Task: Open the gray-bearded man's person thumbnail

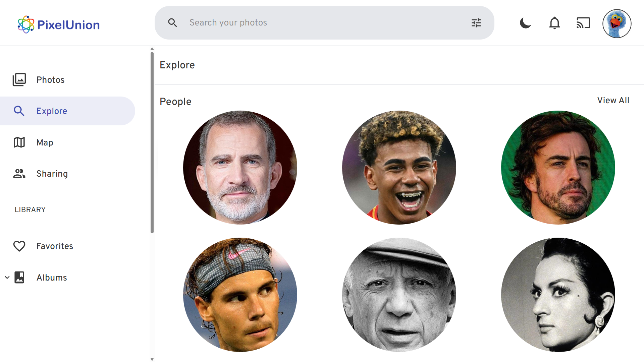Action: [240, 167]
